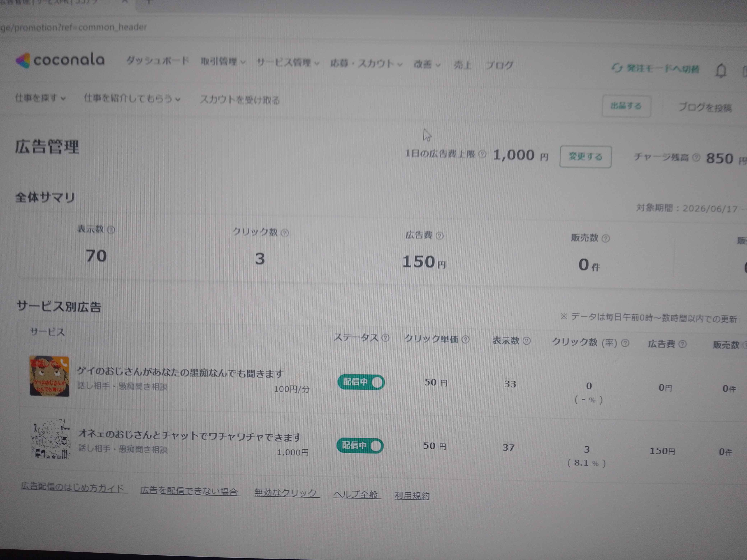Toggle 配信中 switch for オネェのおじさん service
This screenshot has height=560, width=747.
[x=360, y=445]
